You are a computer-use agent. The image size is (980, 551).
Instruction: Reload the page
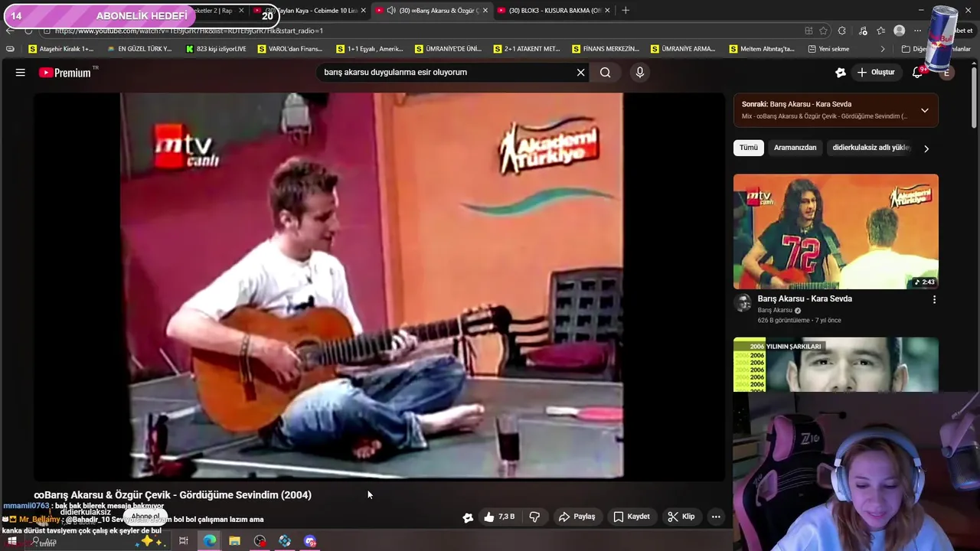click(28, 31)
